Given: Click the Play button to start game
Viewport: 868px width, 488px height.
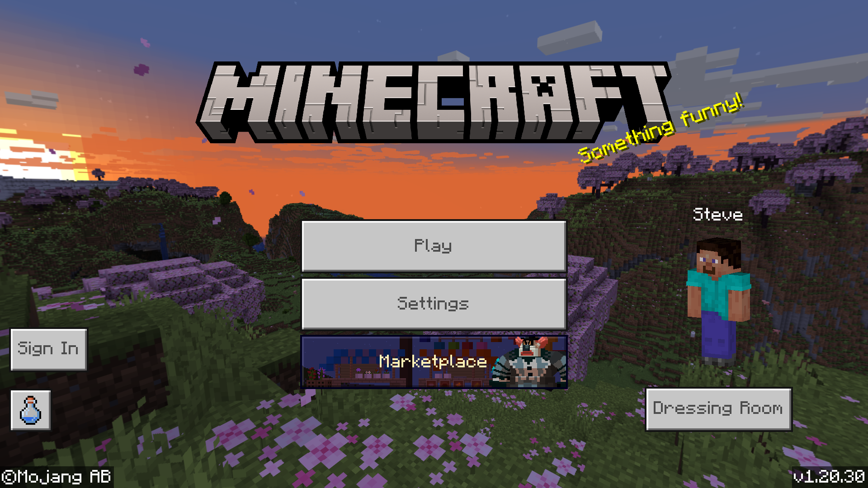Looking at the screenshot, I should click(434, 244).
